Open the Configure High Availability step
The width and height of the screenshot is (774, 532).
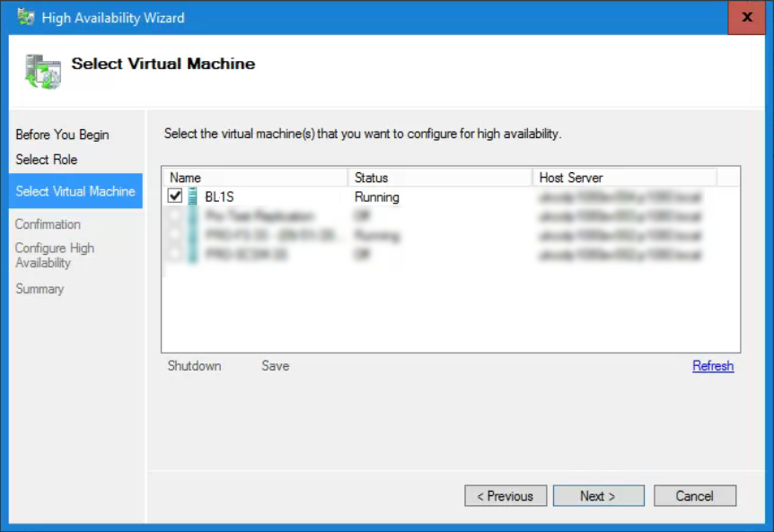click(x=55, y=256)
